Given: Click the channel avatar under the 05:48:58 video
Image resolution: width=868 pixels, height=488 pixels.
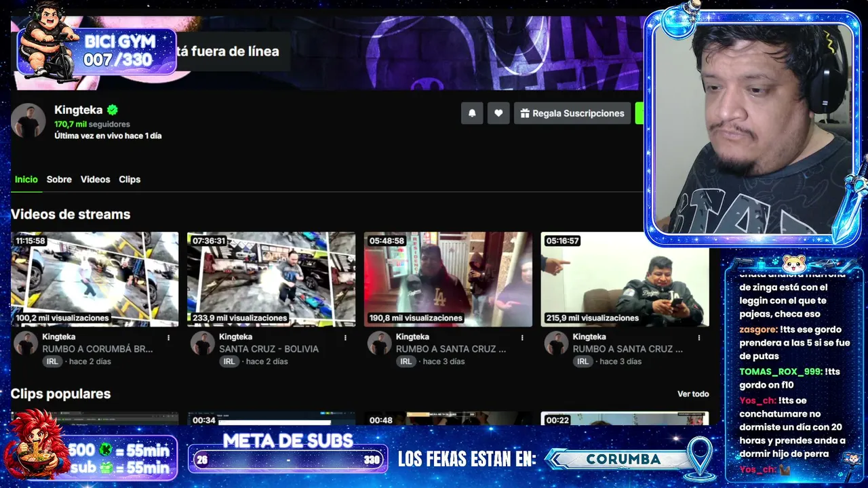Looking at the screenshot, I should (379, 343).
